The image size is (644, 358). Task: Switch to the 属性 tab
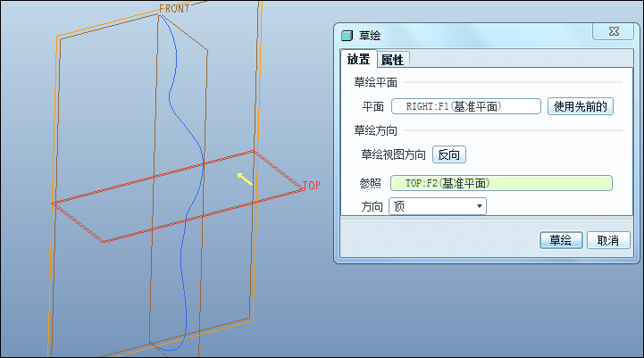tap(393, 60)
